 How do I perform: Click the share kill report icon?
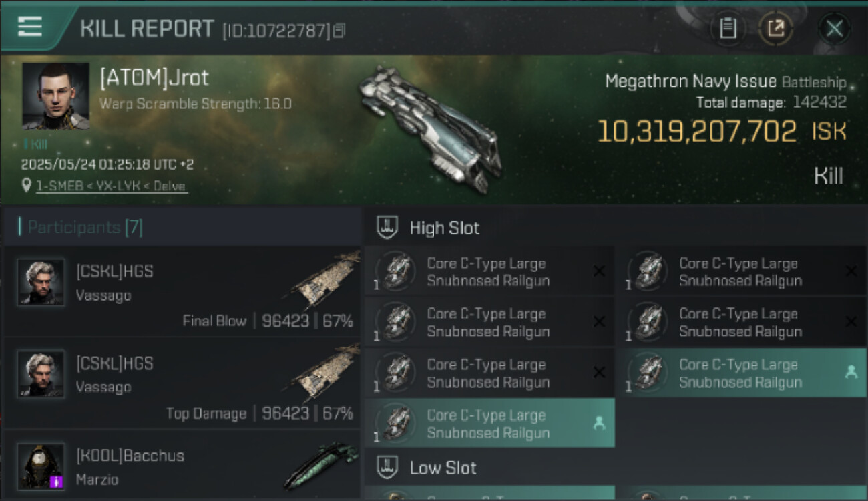(775, 28)
